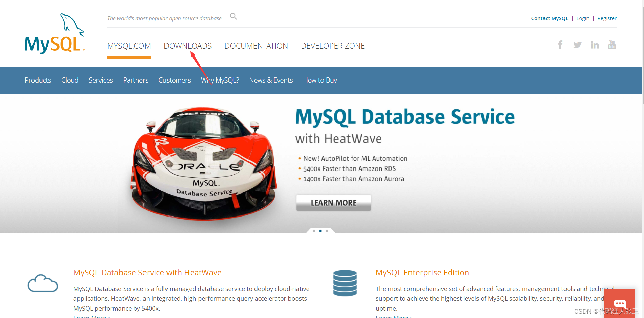The height and width of the screenshot is (318, 644).
Task: Open the MySQL Twitter icon
Action: click(x=577, y=45)
